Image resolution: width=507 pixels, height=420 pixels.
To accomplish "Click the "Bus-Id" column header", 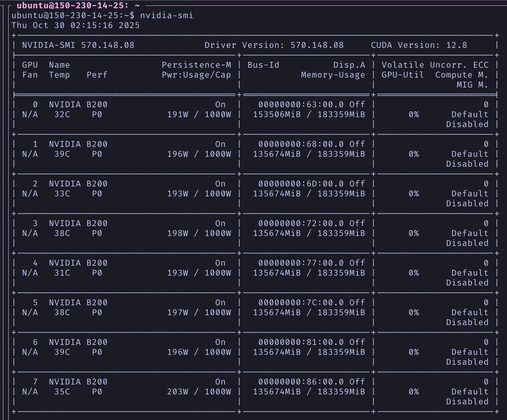I will click(263, 65).
